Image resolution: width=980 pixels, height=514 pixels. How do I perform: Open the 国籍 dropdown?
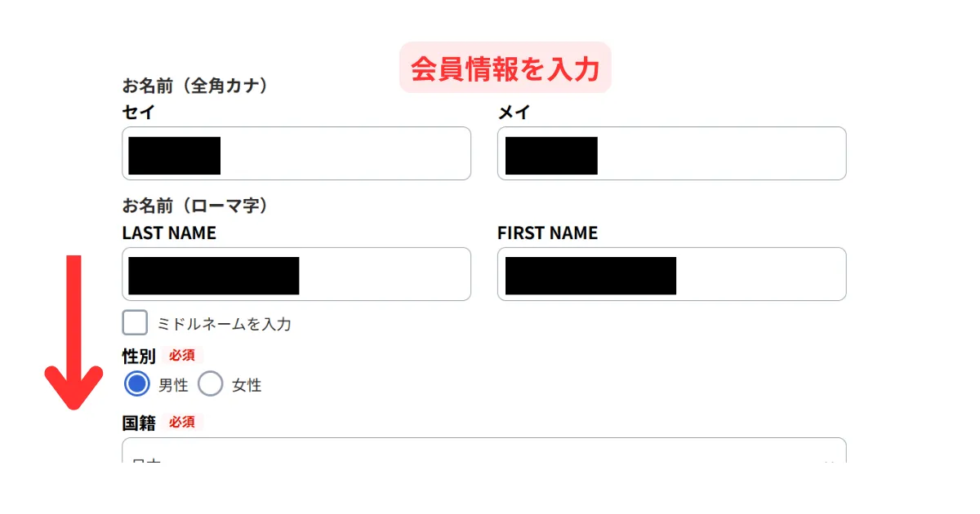click(483, 451)
